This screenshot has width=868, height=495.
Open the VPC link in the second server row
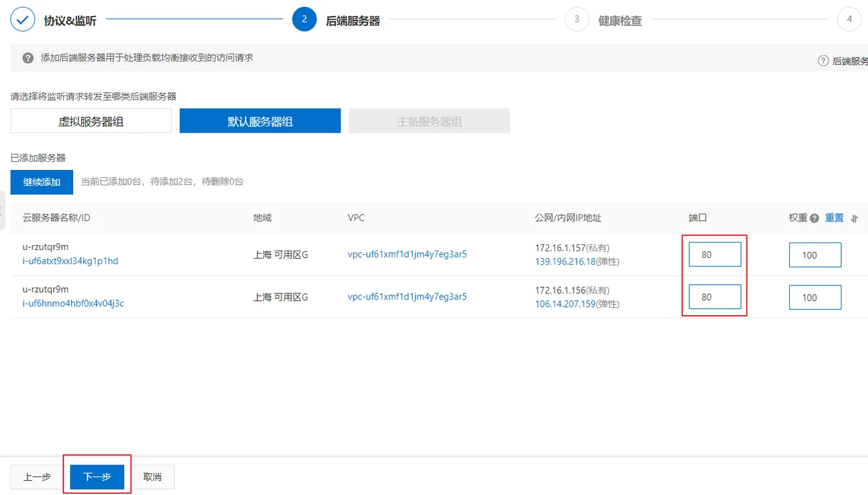pos(407,297)
